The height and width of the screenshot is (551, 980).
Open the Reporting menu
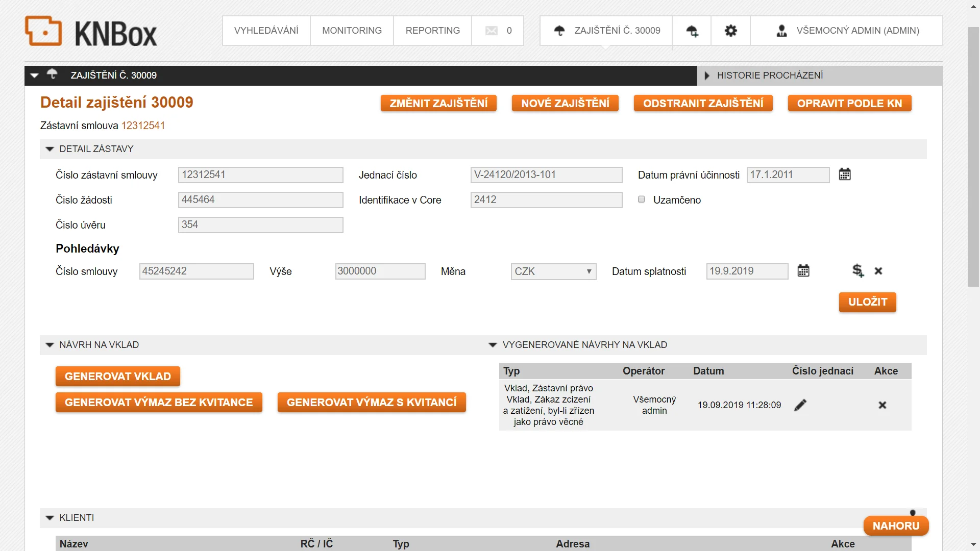[x=432, y=31]
